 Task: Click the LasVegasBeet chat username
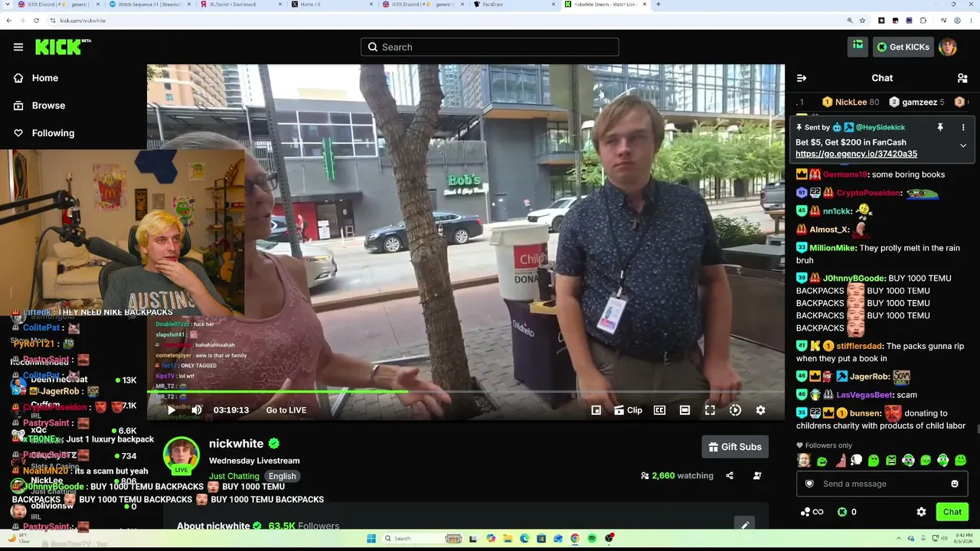click(864, 395)
